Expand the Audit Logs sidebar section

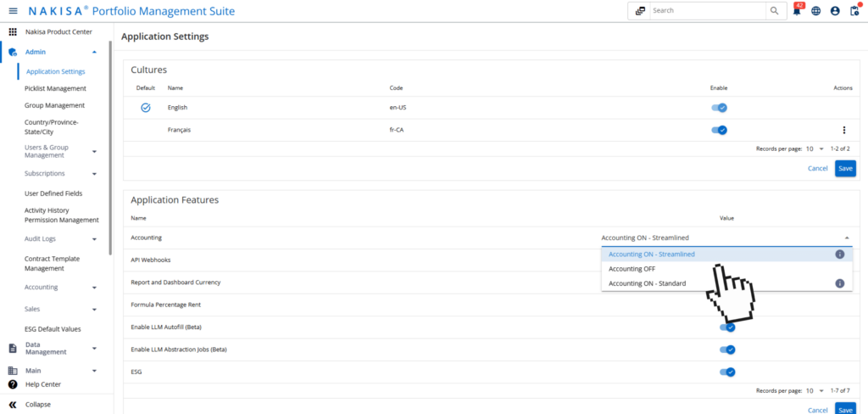94,239
